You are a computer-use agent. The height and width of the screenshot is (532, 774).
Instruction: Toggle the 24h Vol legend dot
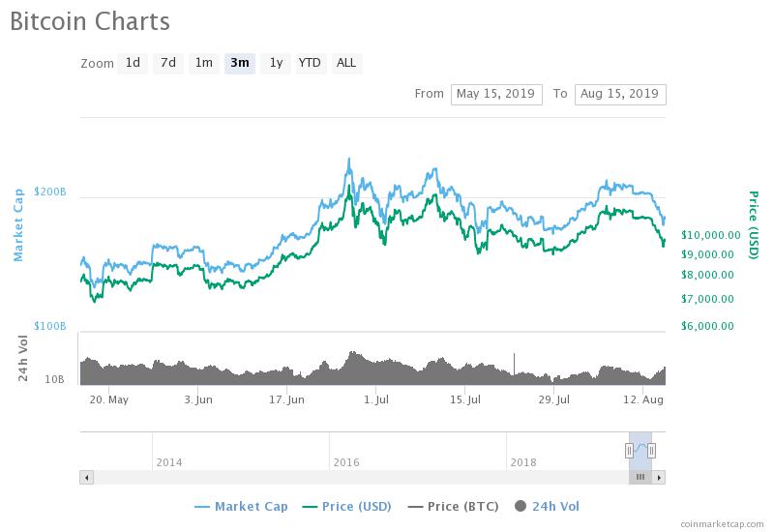click(521, 506)
